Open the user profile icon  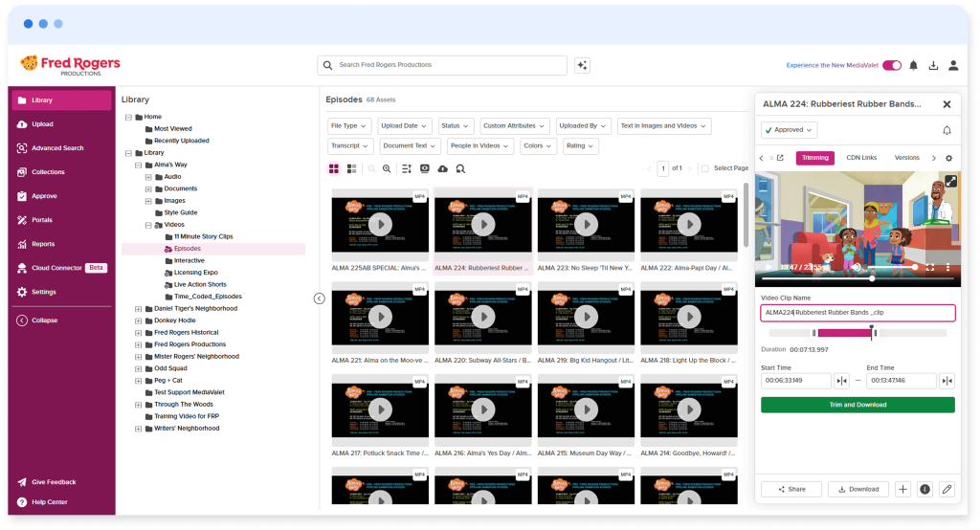click(953, 65)
